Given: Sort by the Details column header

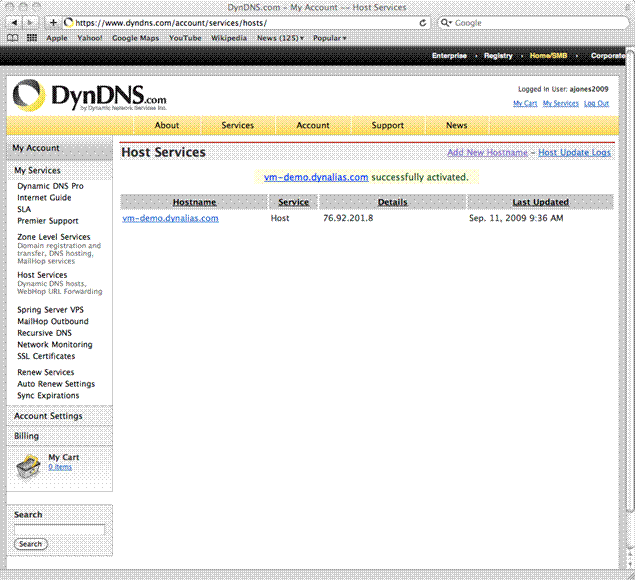Looking at the screenshot, I should (392, 202).
